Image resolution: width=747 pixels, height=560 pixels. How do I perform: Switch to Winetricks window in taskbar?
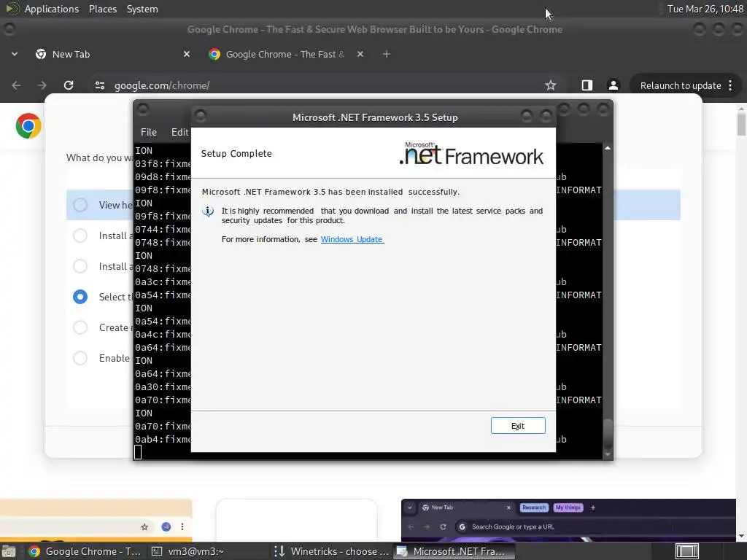[332, 551]
